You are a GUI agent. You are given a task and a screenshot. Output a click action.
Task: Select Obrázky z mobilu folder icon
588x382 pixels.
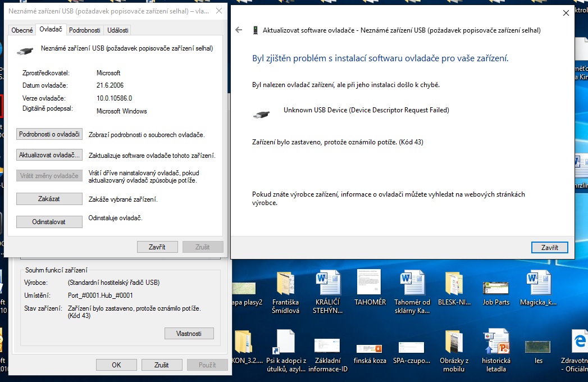[x=454, y=351]
